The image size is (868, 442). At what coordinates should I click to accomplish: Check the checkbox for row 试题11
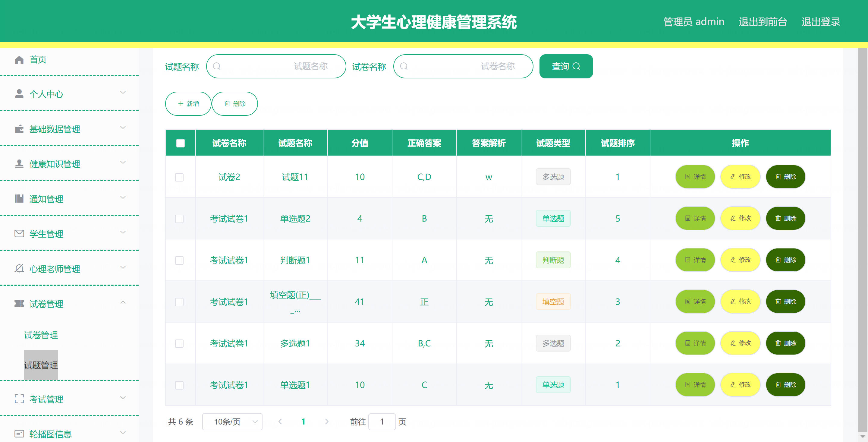coord(179,177)
